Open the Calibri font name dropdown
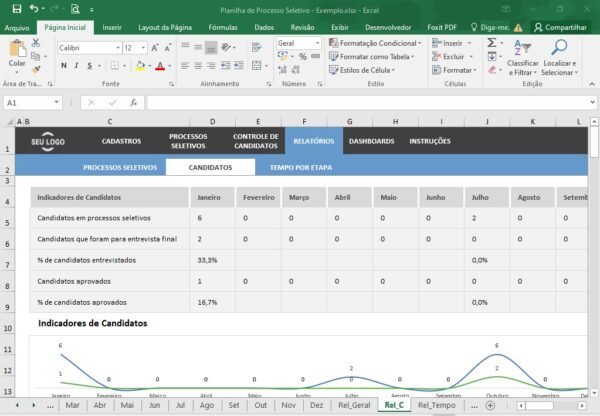 118,48
